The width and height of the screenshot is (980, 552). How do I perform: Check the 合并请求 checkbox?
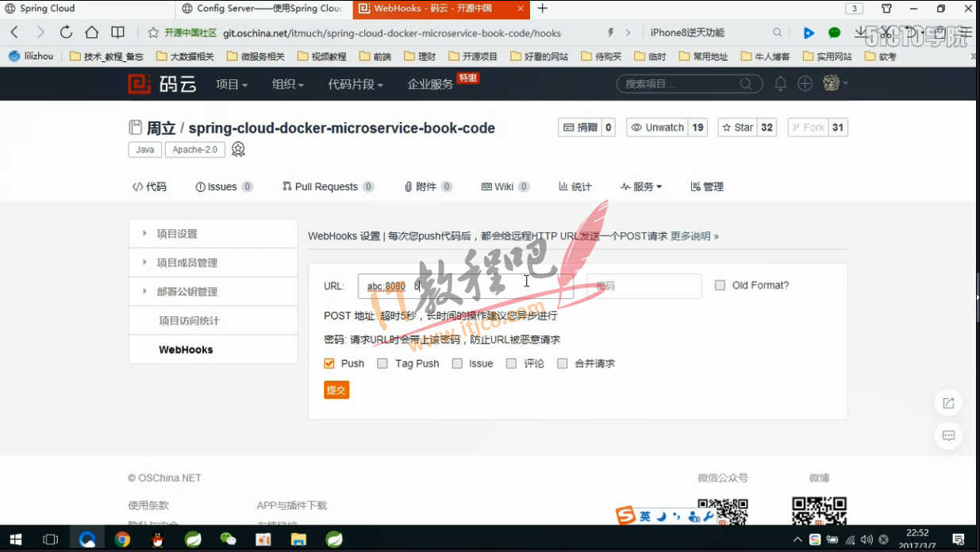coord(563,363)
